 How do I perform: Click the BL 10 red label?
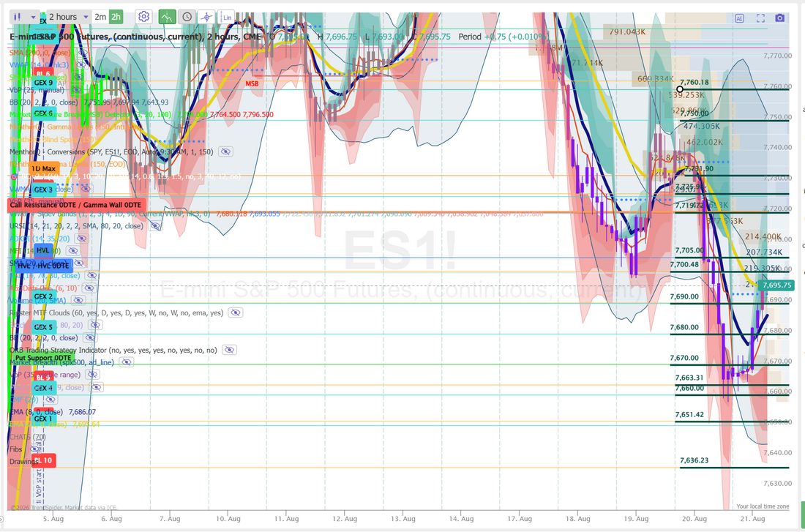[44, 460]
